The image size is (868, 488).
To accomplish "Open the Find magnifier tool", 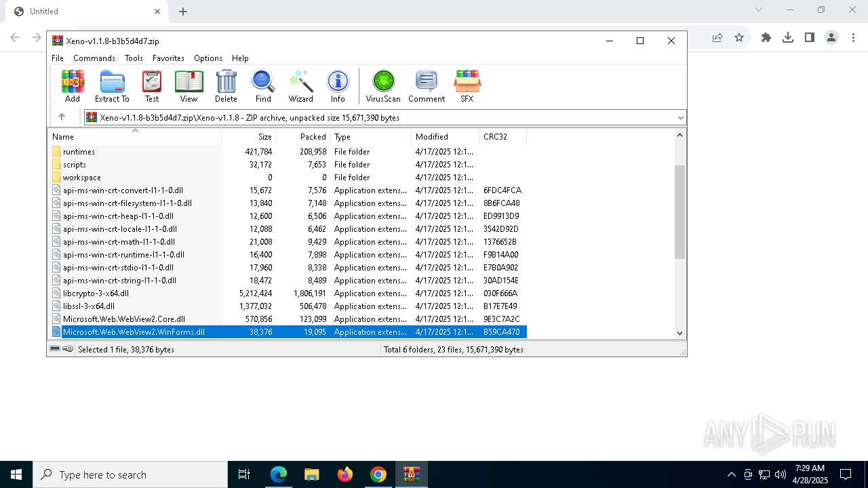I will [x=263, y=86].
